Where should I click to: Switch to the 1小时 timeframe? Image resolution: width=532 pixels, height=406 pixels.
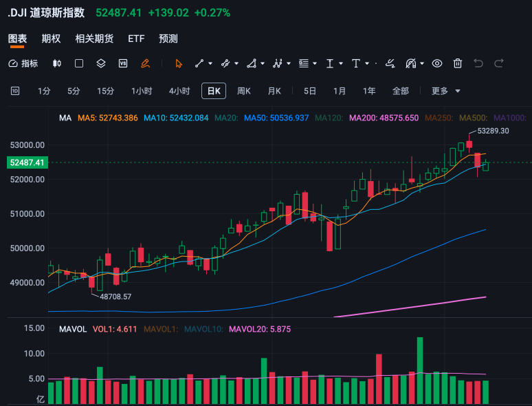[x=142, y=91]
